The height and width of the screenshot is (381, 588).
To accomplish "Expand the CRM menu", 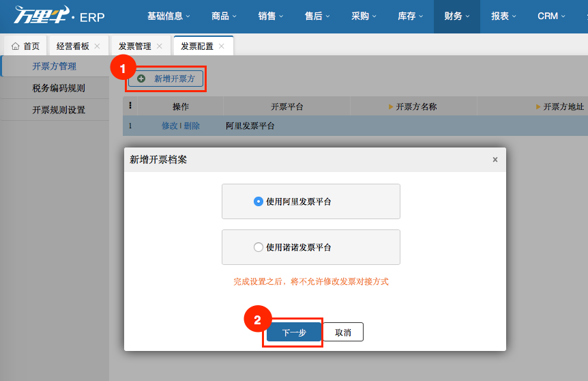I will point(551,16).
